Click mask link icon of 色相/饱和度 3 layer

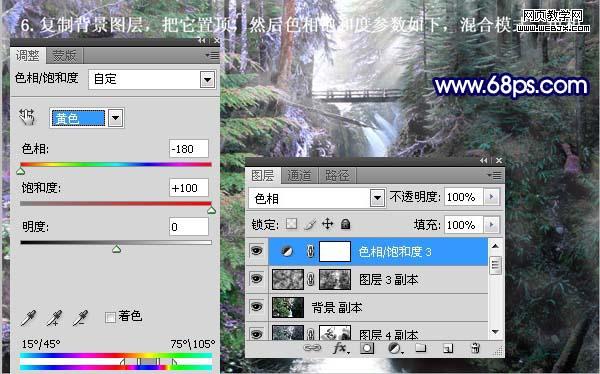pos(311,252)
